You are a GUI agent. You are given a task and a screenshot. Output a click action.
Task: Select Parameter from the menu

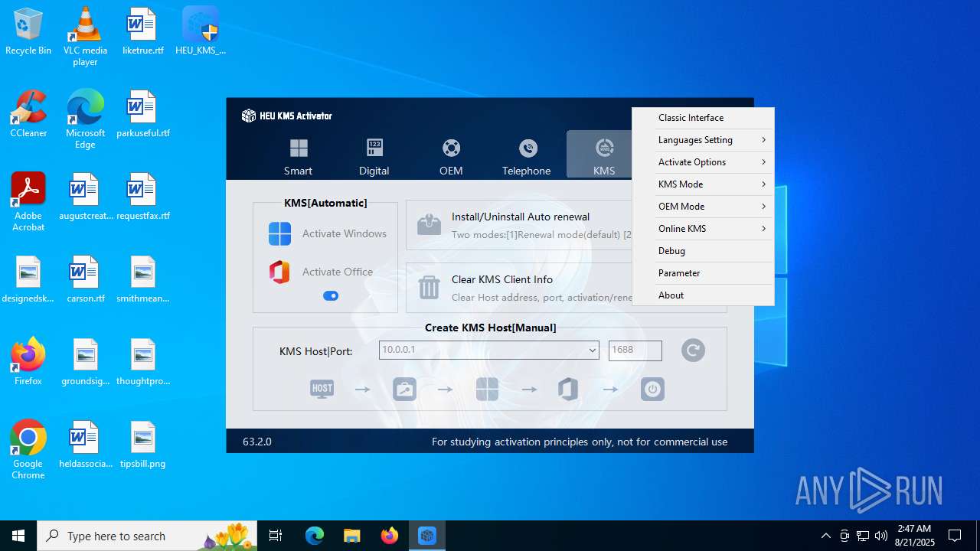click(703, 273)
